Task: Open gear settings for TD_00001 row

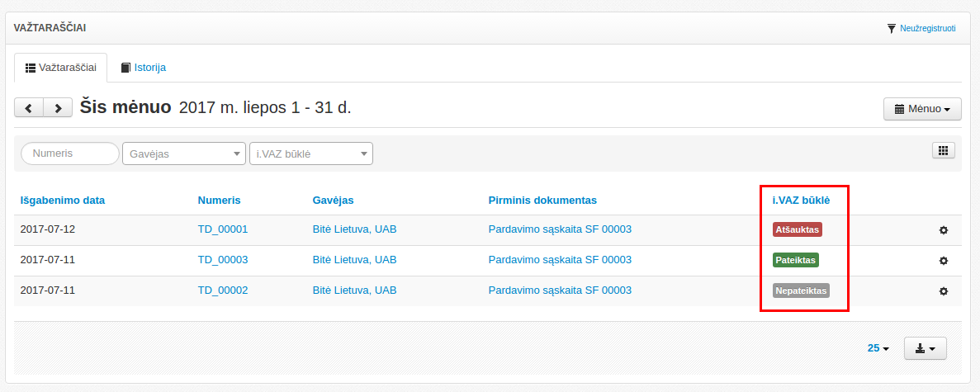Action: pyautogui.click(x=944, y=230)
